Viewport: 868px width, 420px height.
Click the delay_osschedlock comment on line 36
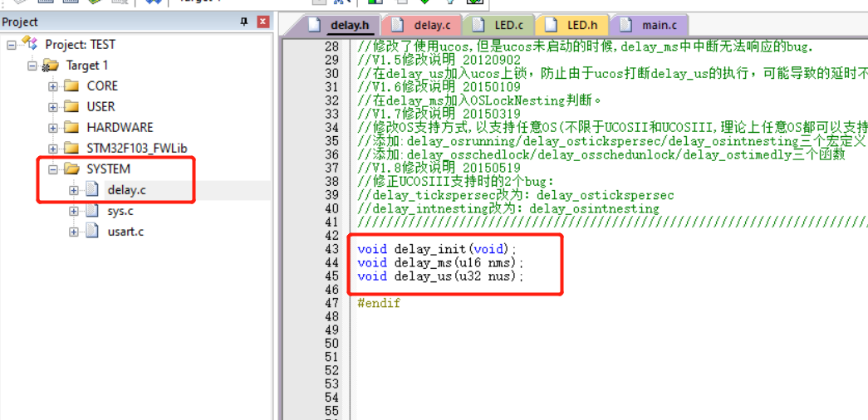point(601,154)
